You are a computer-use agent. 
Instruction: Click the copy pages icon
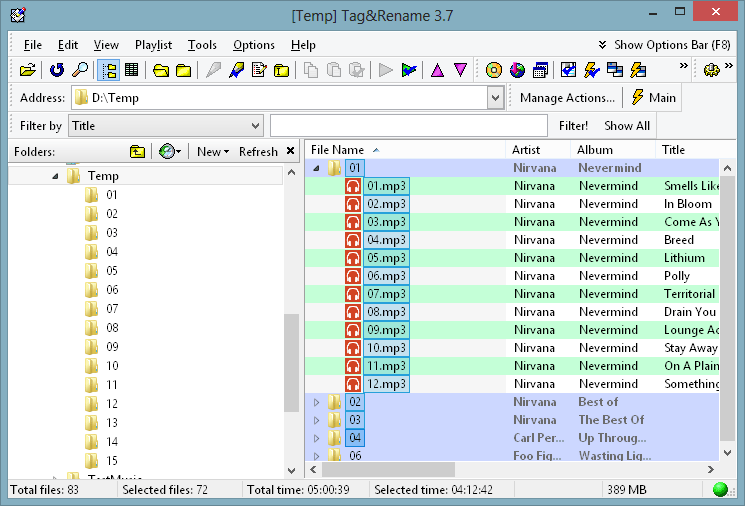311,70
